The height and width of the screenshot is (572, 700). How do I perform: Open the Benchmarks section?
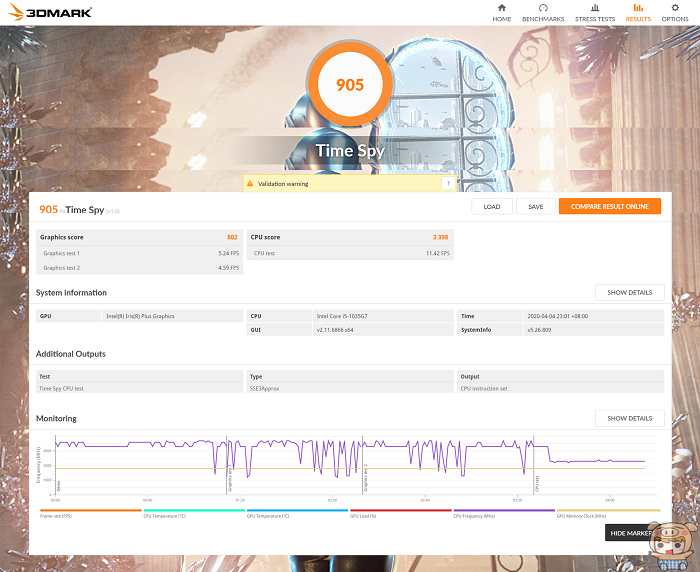(543, 13)
